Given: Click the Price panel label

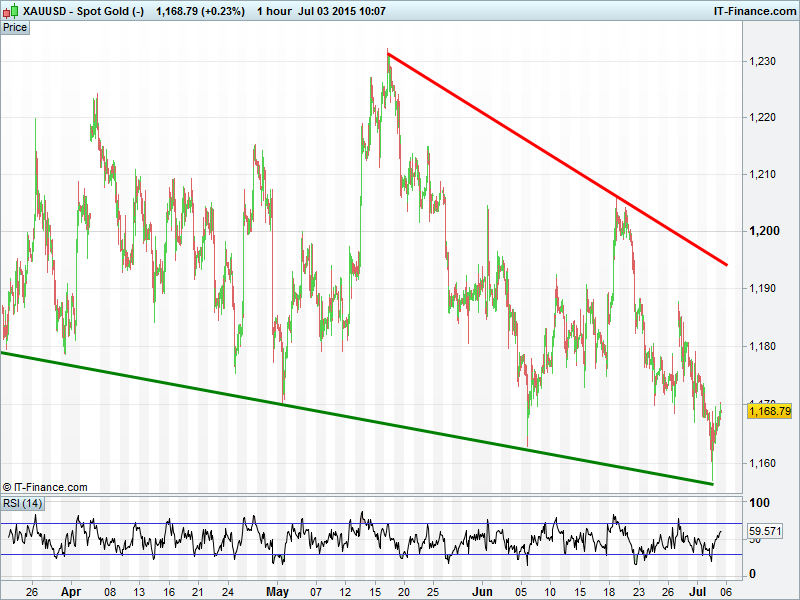Looking at the screenshot, I should [15, 27].
